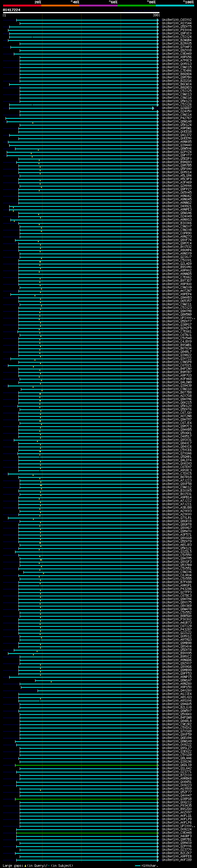Select the UniRef100_Q9AVB5 label
Image resolution: width=197 pixels, height=868 pixels.
176,430
